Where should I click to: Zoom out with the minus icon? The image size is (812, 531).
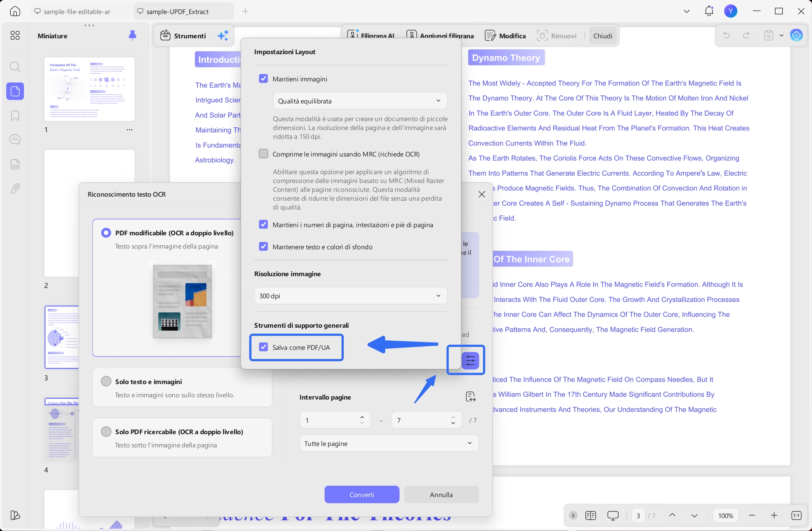tap(752, 516)
